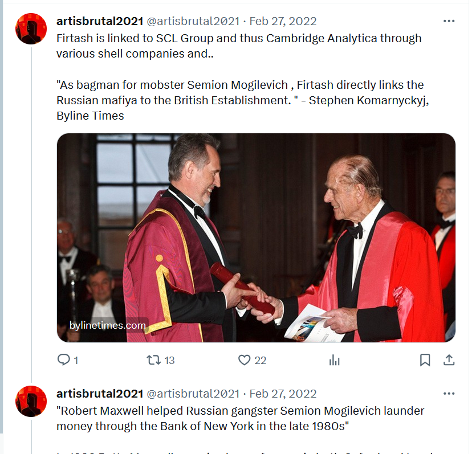Image resolution: width=476 pixels, height=454 pixels.
Task: Open more options on Robert Maxwell tweet
Action: tap(449, 394)
